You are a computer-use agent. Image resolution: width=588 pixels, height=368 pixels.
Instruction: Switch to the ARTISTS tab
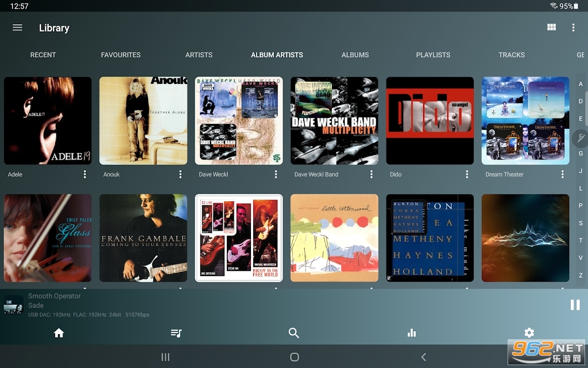pyautogui.click(x=199, y=55)
